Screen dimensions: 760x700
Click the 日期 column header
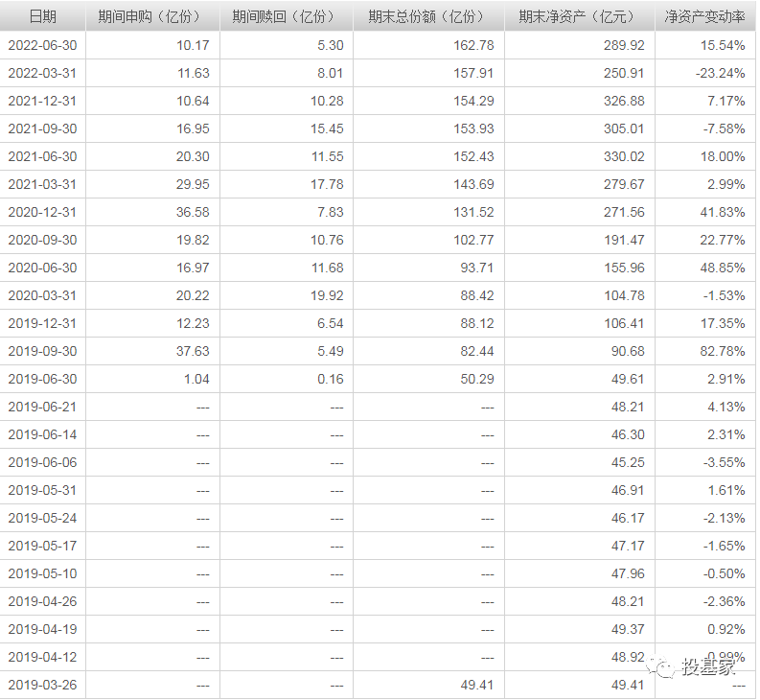coord(43,16)
